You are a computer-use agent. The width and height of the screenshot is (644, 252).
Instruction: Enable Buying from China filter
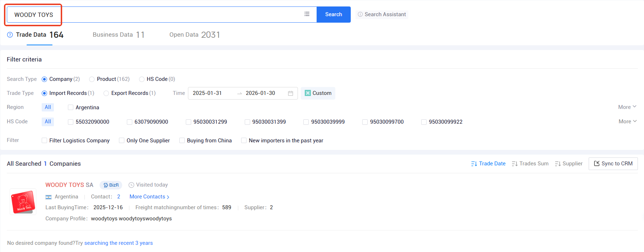pos(182,141)
